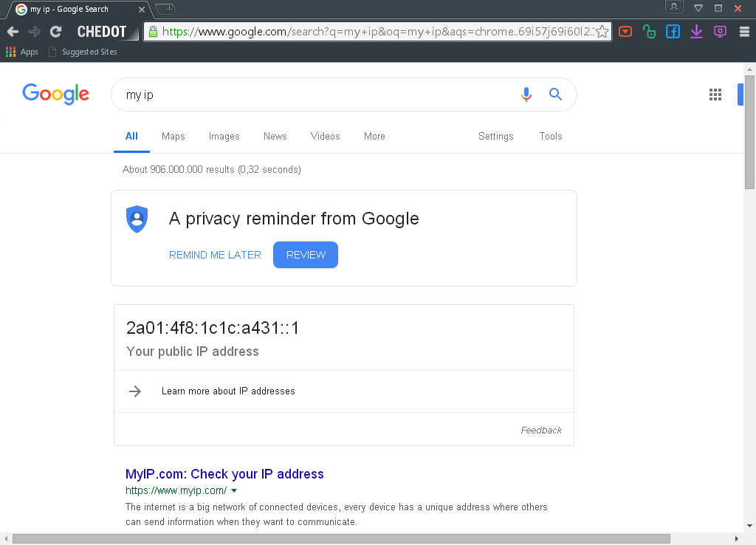Open the orange video downloader extension
This screenshot has height=545, width=756.
pyautogui.click(x=625, y=32)
